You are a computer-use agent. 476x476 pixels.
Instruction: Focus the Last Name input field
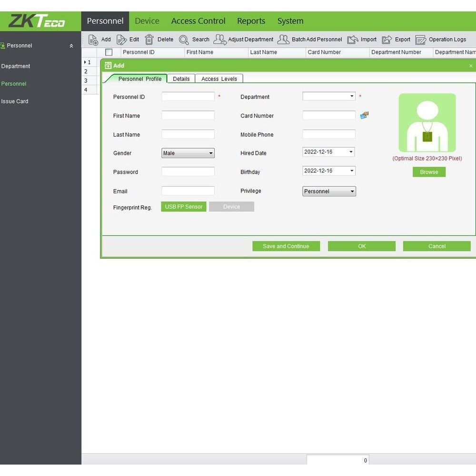[188, 134]
